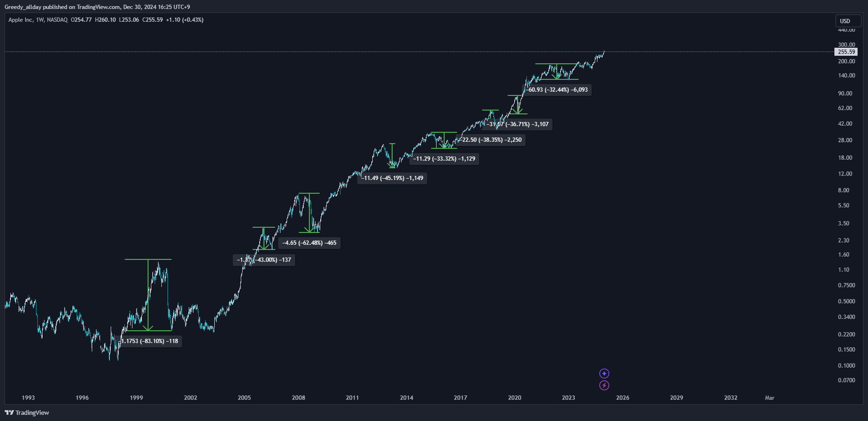Click the 8.00 price axis label

click(x=843, y=190)
